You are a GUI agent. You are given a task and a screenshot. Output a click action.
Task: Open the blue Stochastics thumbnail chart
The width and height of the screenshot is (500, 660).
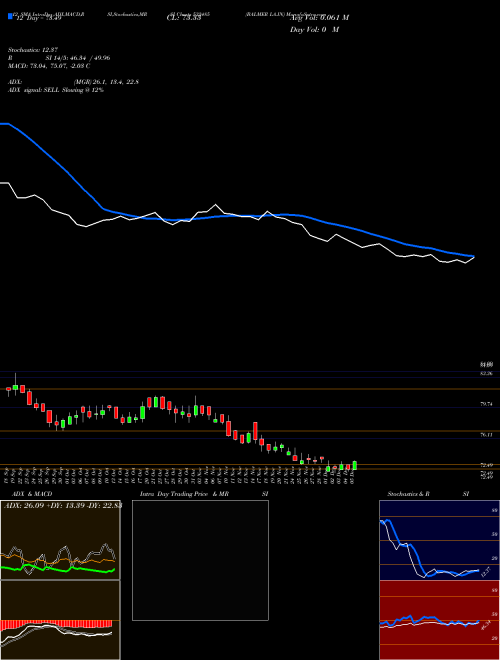[x=439, y=540]
